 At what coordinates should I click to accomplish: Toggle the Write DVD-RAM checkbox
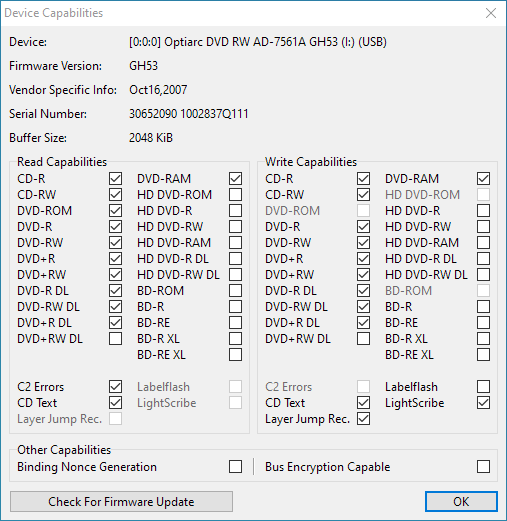click(x=483, y=179)
